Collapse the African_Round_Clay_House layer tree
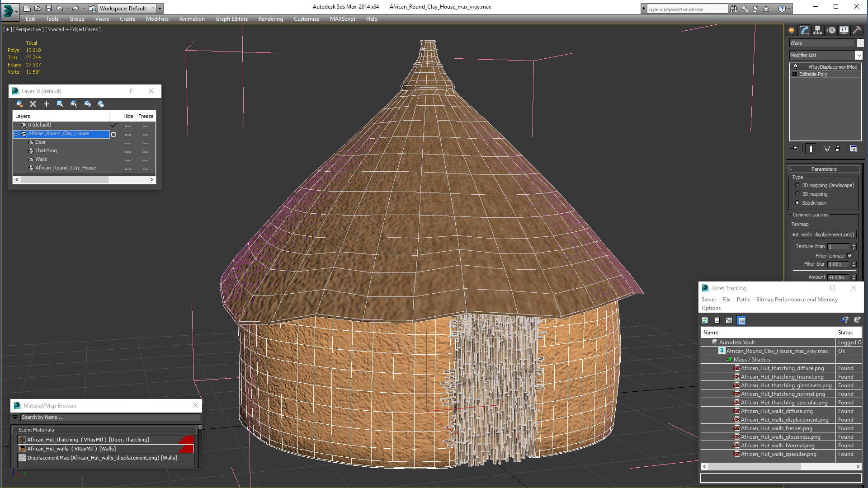This screenshot has width=868, height=488. [17, 134]
